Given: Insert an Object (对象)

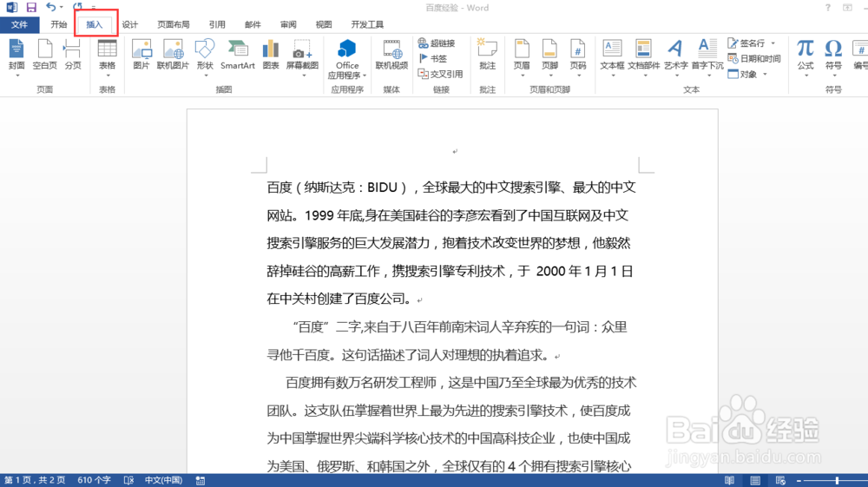Looking at the screenshot, I should (742, 74).
